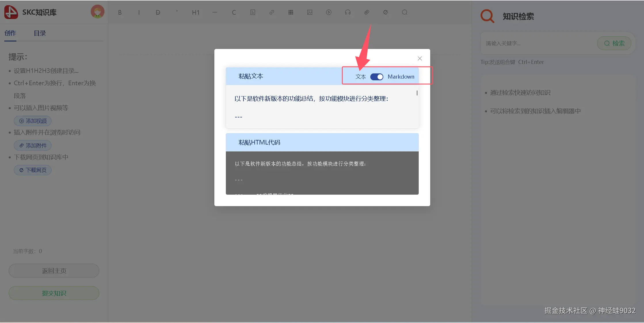The height and width of the screenshot is (323, 644).
Task: Close the paste dialog with X
Action: click(420, 58)
